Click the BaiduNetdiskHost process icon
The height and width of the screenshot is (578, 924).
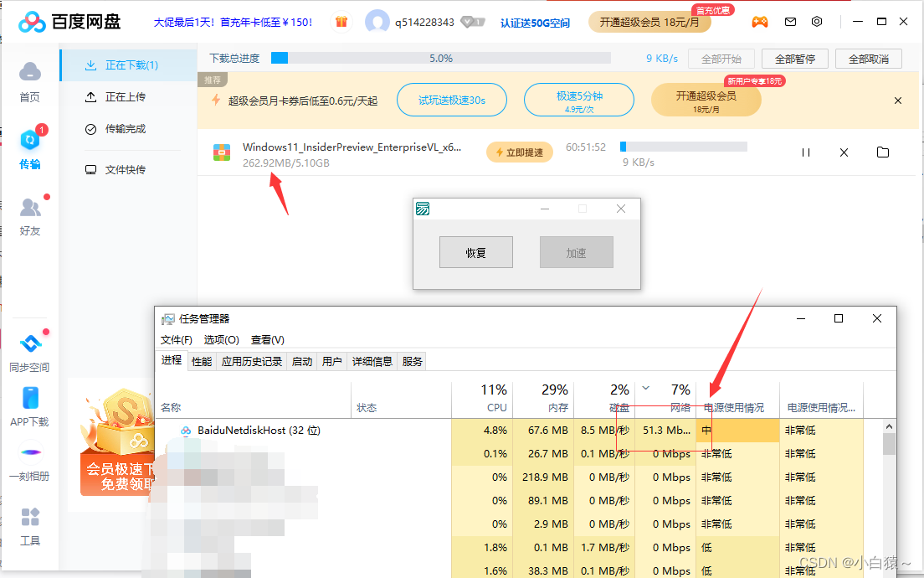pos(186,431)
